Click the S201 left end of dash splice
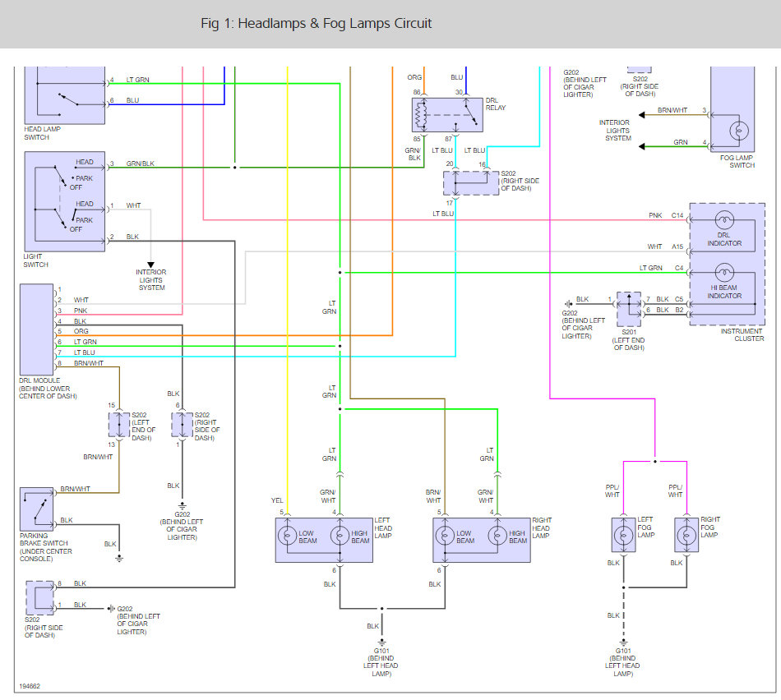The image size is (781, 700). click(x=629, y=309)
